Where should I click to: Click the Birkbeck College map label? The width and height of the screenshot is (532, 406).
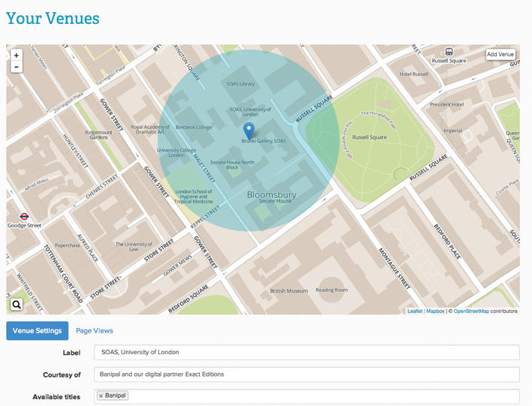(194, 128)
